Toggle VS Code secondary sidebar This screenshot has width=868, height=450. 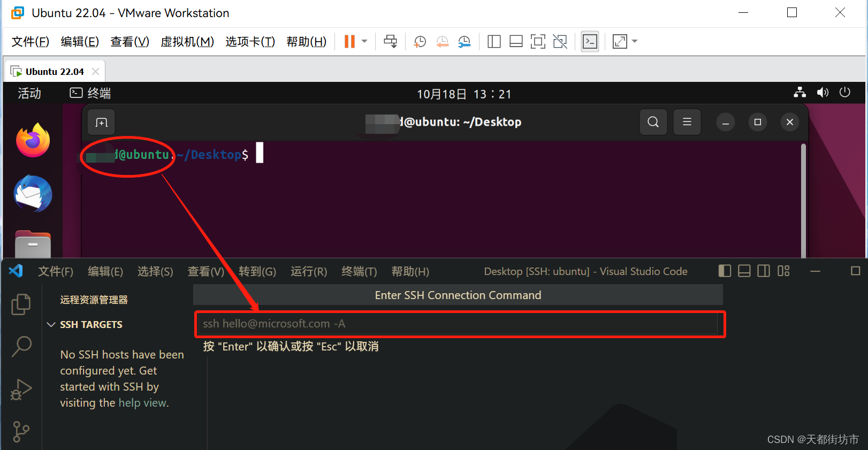(764, 271)
